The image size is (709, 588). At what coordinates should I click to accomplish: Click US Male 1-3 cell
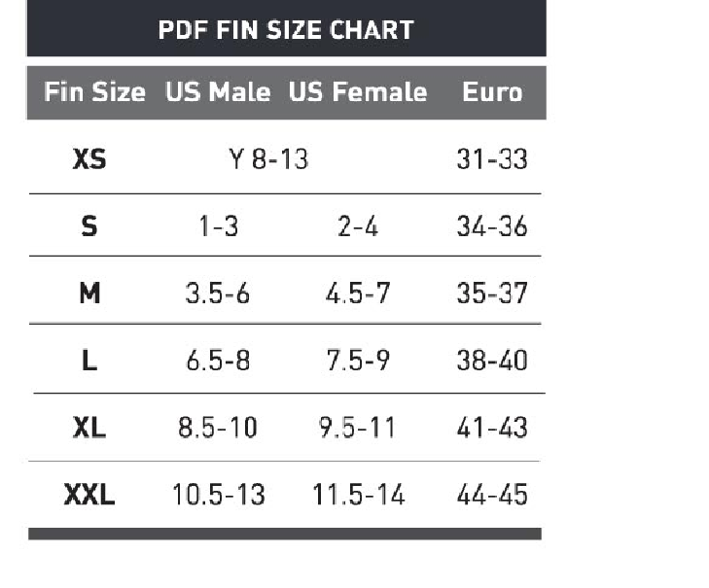218,226
